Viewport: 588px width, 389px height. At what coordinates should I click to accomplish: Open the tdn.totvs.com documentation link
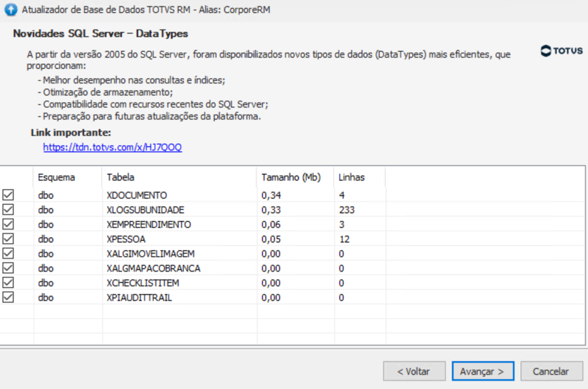coord(113,147)
